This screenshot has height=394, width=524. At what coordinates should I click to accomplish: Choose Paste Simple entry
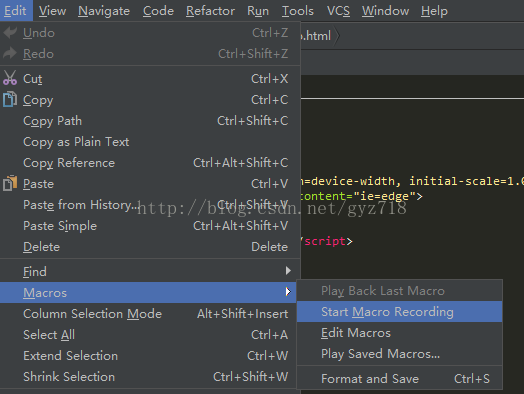150,226
